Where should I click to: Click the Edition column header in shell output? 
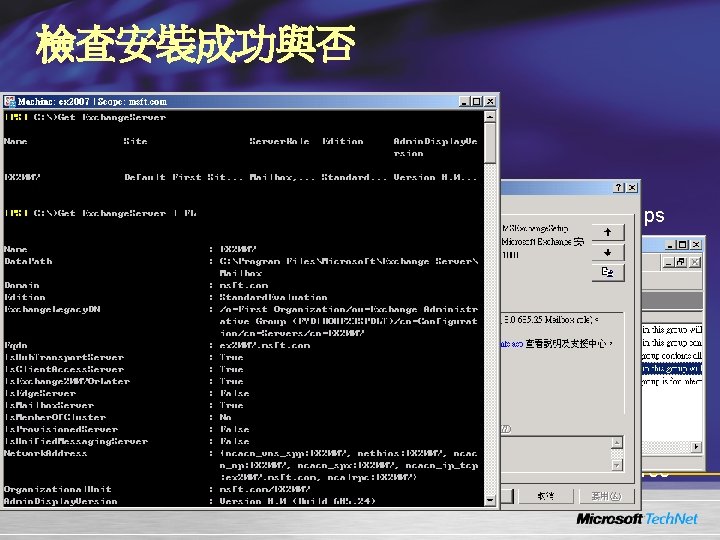pos(343,141)
